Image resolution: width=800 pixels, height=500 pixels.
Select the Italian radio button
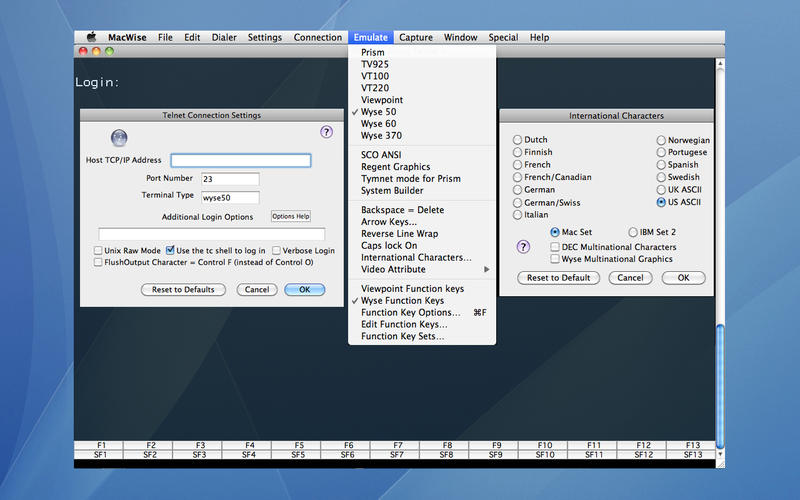517,215
